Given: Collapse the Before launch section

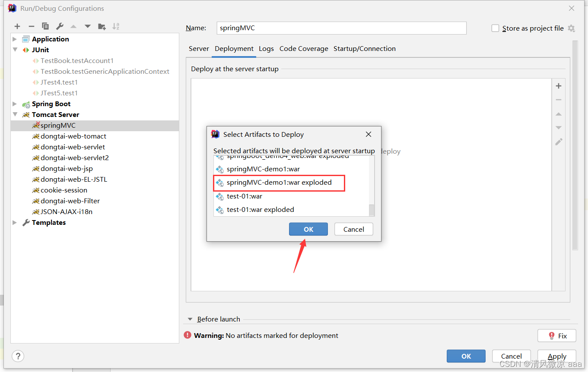Looking at the screenshot, I should pos(190,319).
